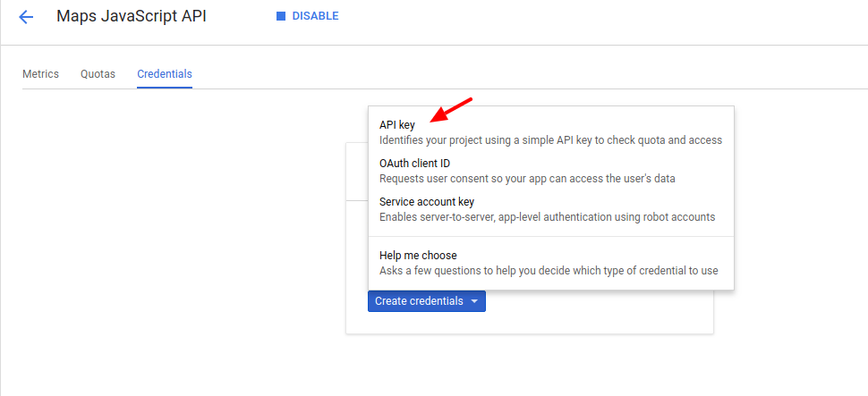Click the Help me choose description text

(x=548, y=271)
